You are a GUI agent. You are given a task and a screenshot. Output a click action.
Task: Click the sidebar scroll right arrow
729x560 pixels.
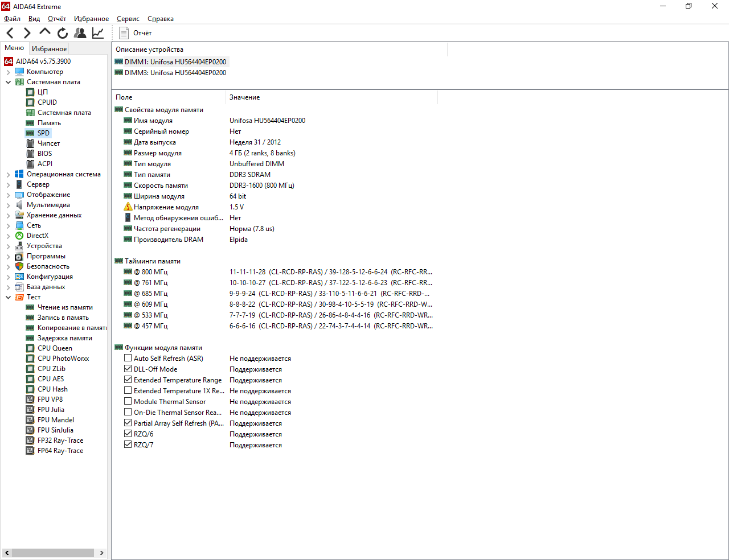pyautogui.click(x=102, y=553)
